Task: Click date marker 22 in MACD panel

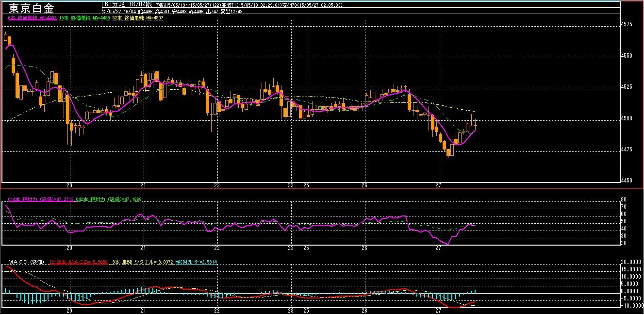Action: tap(217, 310)
